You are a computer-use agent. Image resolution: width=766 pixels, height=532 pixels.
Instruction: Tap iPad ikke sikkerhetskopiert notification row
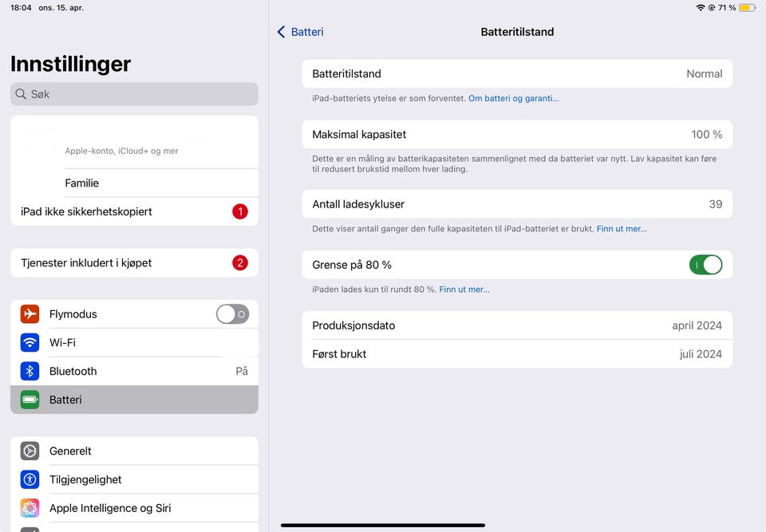[x=134, y=211]
